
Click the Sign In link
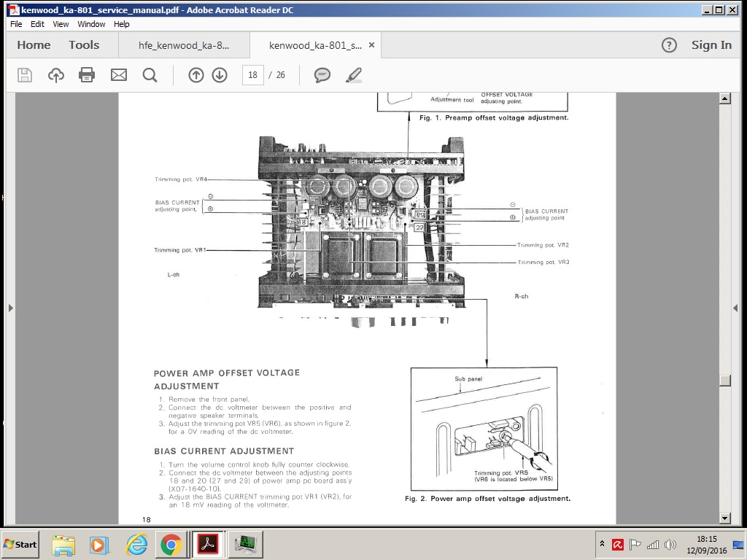point(711,44)
